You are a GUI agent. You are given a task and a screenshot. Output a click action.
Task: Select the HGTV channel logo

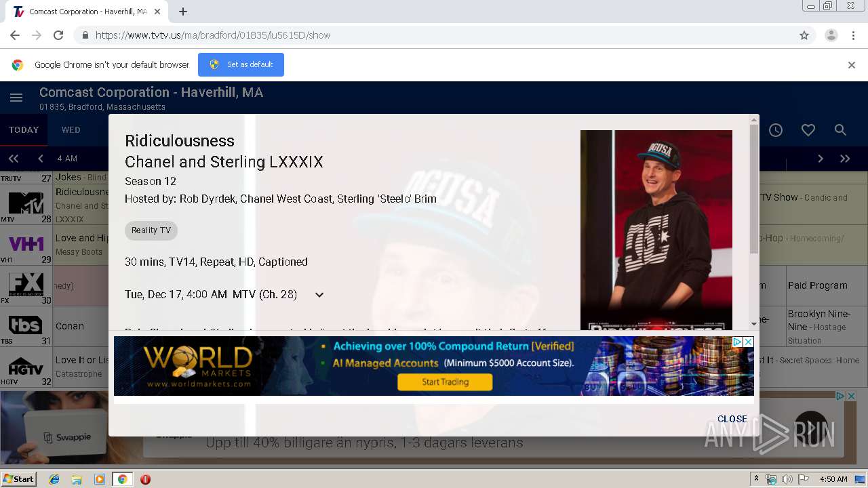point(26,367)
